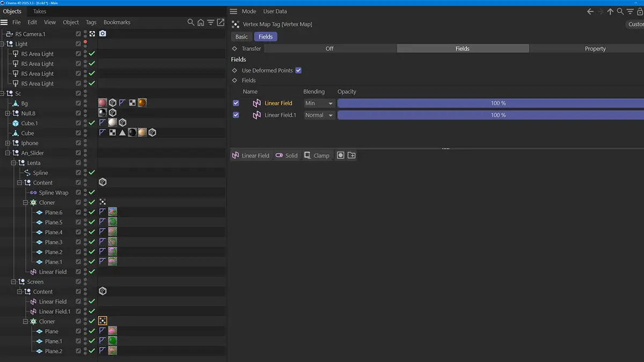
Task: Go back in Attribute Manager history
Action: [x=590, y=11]
